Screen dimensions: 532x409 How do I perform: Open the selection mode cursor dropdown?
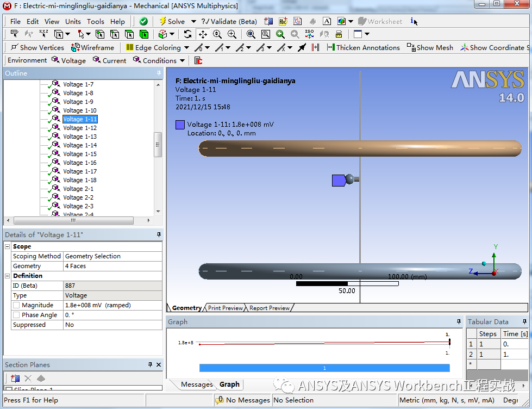coord(88,34)
